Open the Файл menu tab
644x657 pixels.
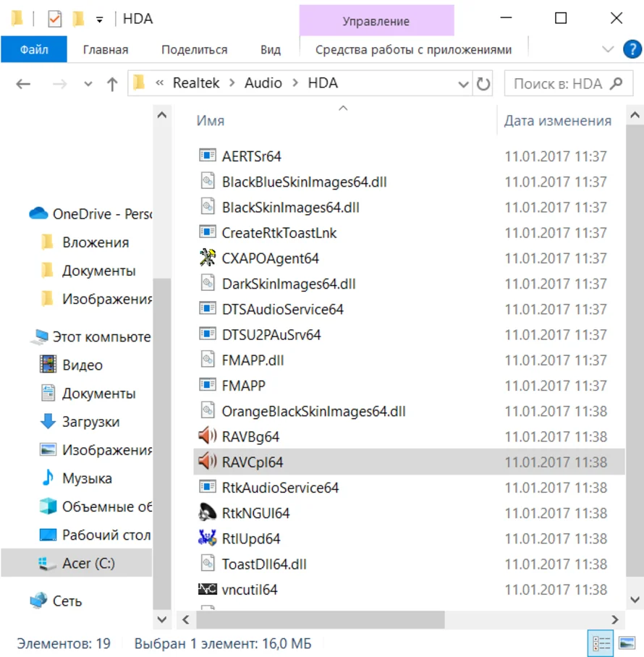coord(34,49)
